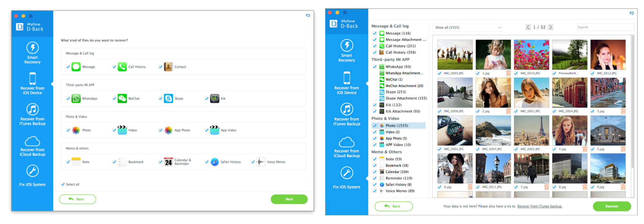Viewport: 644px width, 224px height.
Task: Toggle the Photo checkbox in left window
Action: click(68, 130)
